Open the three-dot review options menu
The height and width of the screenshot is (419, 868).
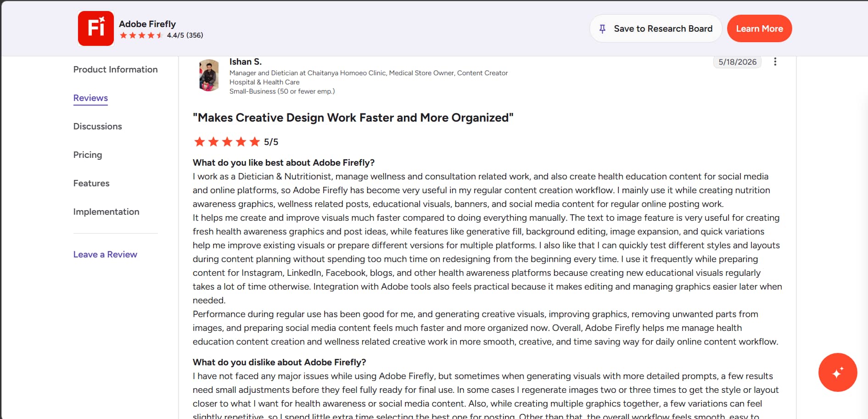click(x=775, y=61)
